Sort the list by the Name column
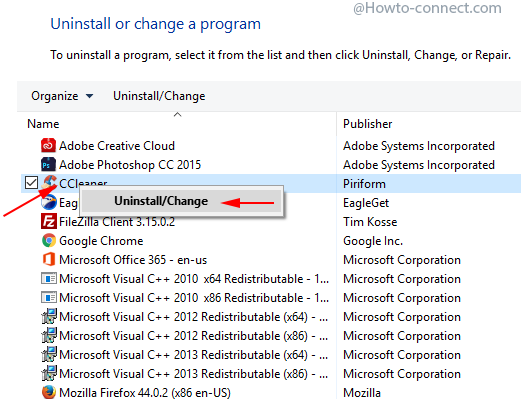This screenshot has width=521, height=399. (x=43, y=124)
